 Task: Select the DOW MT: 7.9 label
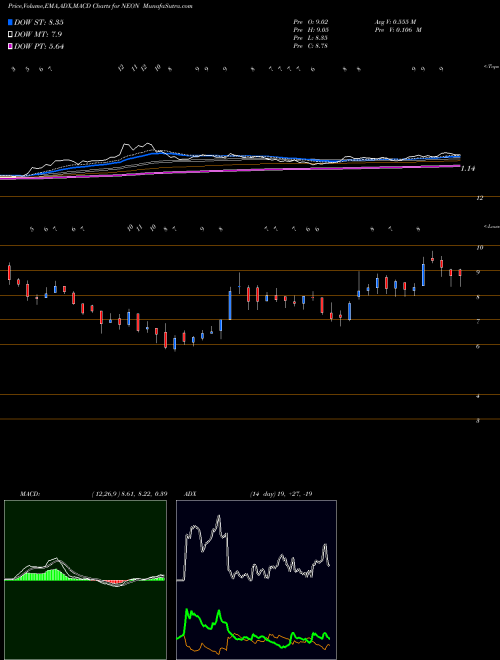tap(38, 35)
